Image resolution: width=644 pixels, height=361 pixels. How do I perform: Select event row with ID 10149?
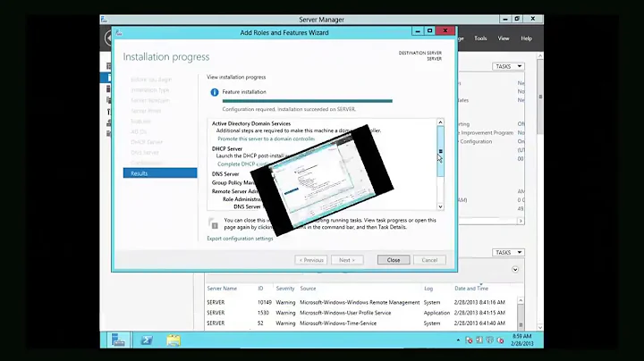point(360,302)
